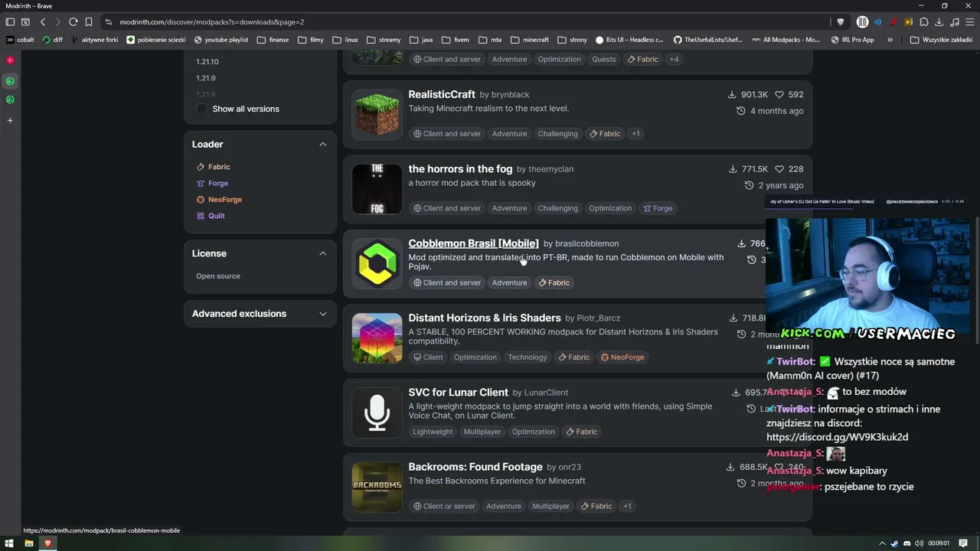Visit author Piotr_Barcz's profile
The height and width of the screenshot is (551, 980).
point(599,318)
